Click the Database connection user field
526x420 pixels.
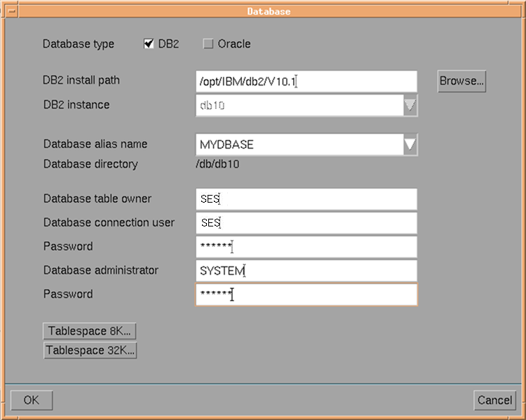point(306,223)
